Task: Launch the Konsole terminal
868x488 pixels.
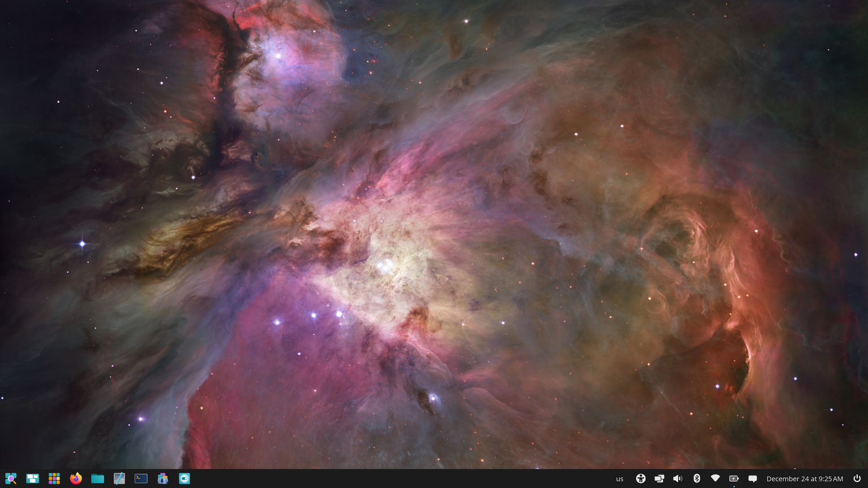Action: pos(140,478)
